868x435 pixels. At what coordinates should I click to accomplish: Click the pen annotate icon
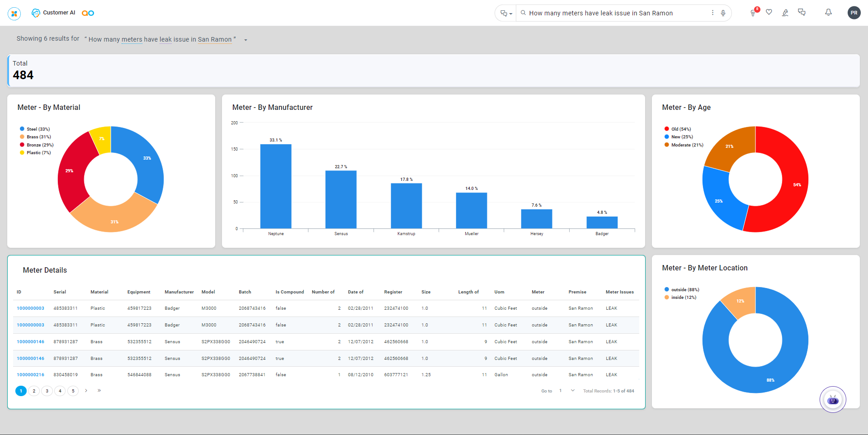pyautogui.click(x=785, y=13)
